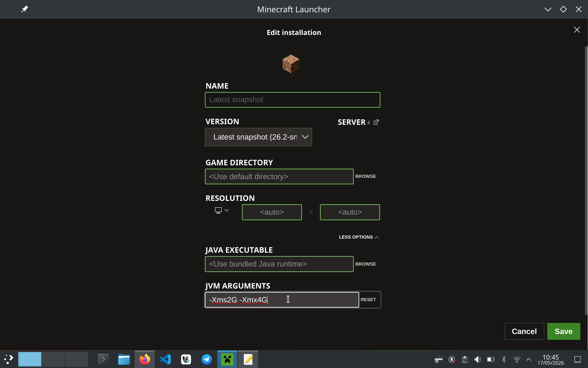Open the file manager taskbar icon
The image size is (588, 368).
[124, 359]
